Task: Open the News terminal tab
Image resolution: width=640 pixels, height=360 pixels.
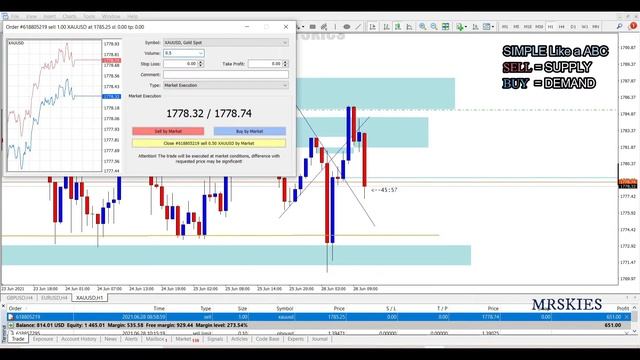Action: click(x=110, y=339)
